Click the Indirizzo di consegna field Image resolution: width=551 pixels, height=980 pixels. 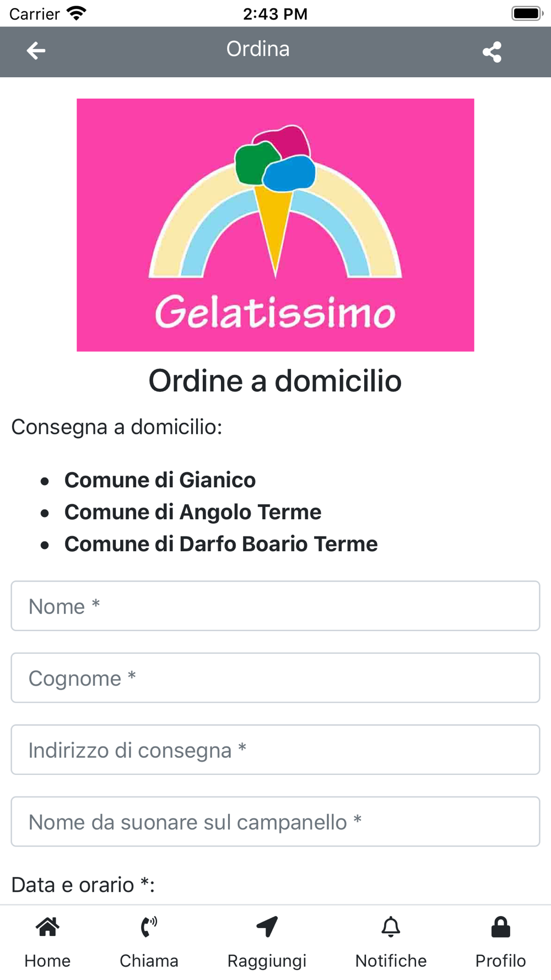tap(275, 750)
